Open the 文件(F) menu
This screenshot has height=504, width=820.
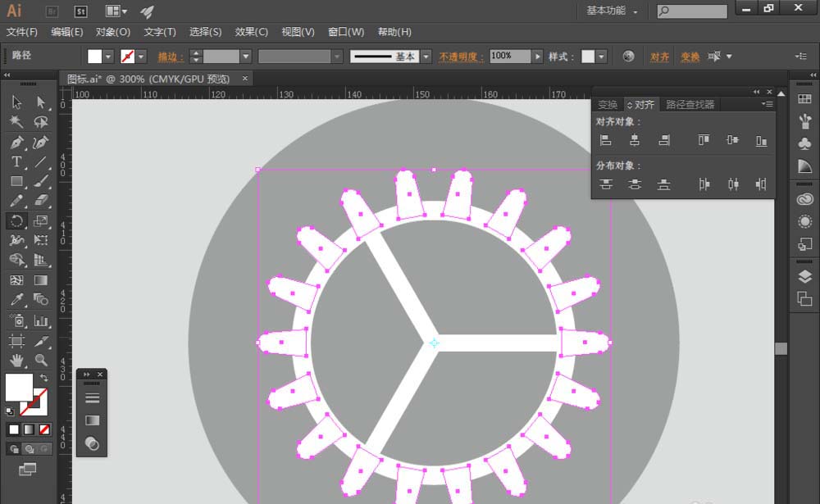(22, 32)
